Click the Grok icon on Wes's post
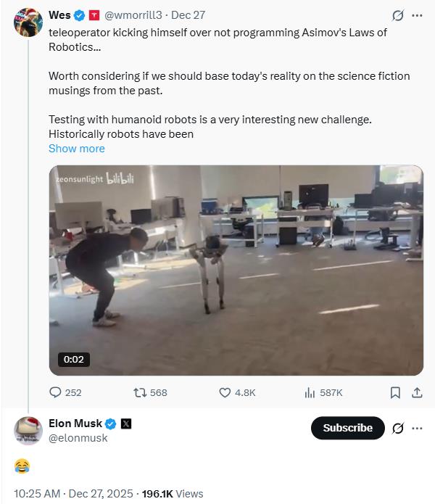This screenshot has height=504, width=435. [397, 15]
